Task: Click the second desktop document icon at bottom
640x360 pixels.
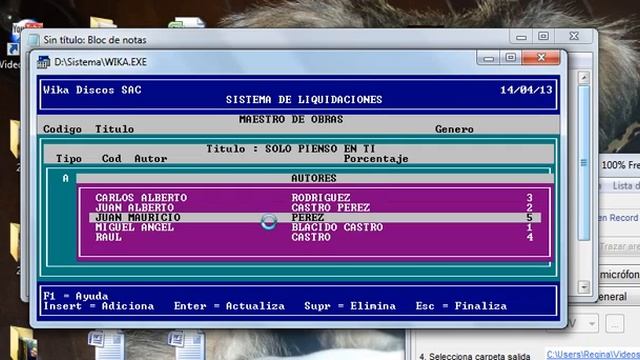Action: (186, 345)
